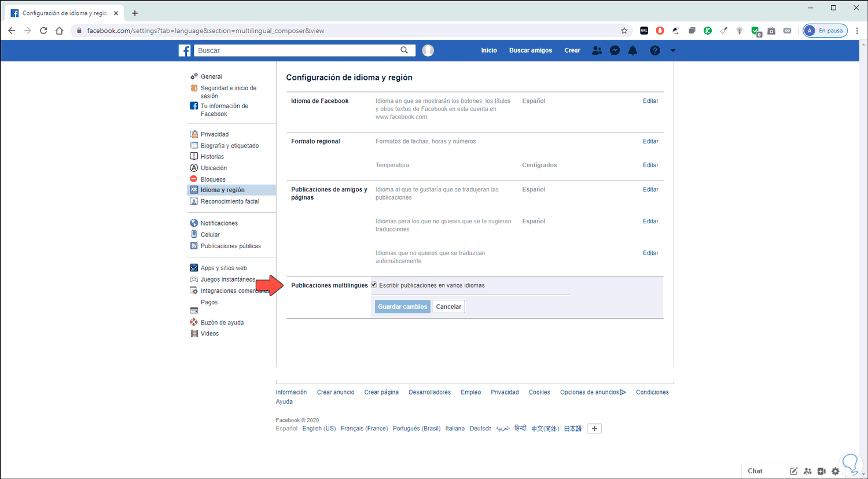The image size is (868, 479).
Task: Open Juegos instantáneos in the sidebar
Action: pyautogui.click(x=228, y=279)
